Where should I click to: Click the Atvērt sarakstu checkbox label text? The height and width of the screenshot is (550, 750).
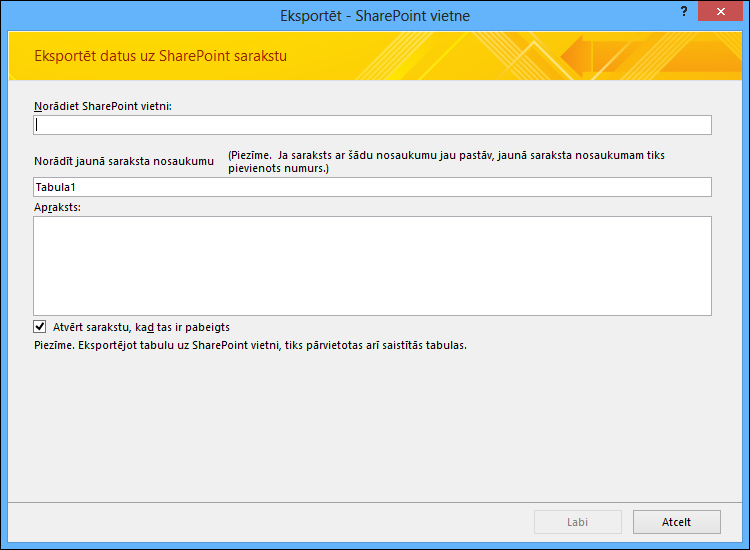click(x=141, y=327)
